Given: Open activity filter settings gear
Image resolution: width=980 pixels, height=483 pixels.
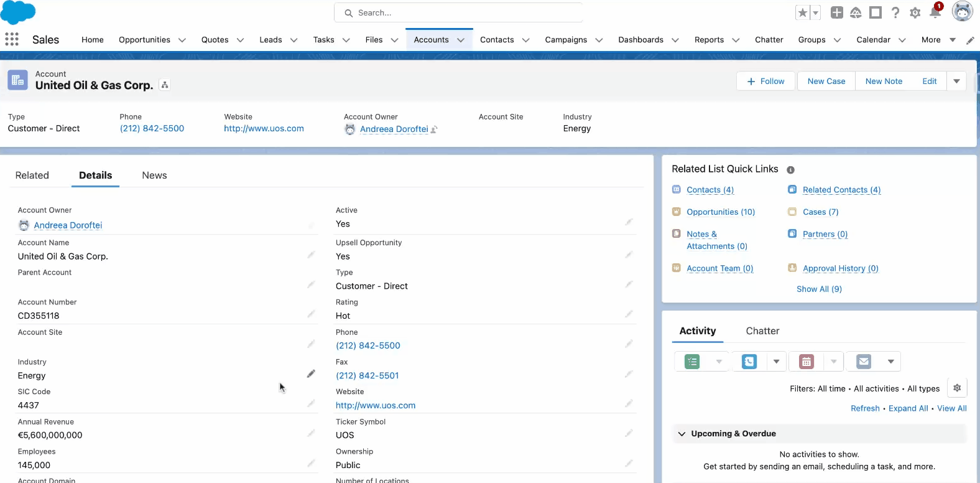Looking at the screenshot, I should (x=957, y=388).
